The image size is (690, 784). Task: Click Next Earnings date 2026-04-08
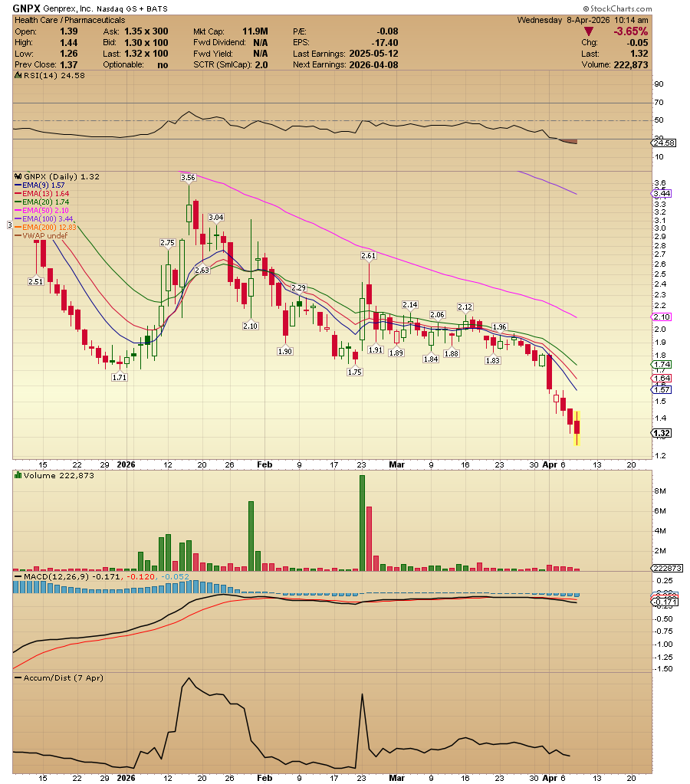click(374, 64)
